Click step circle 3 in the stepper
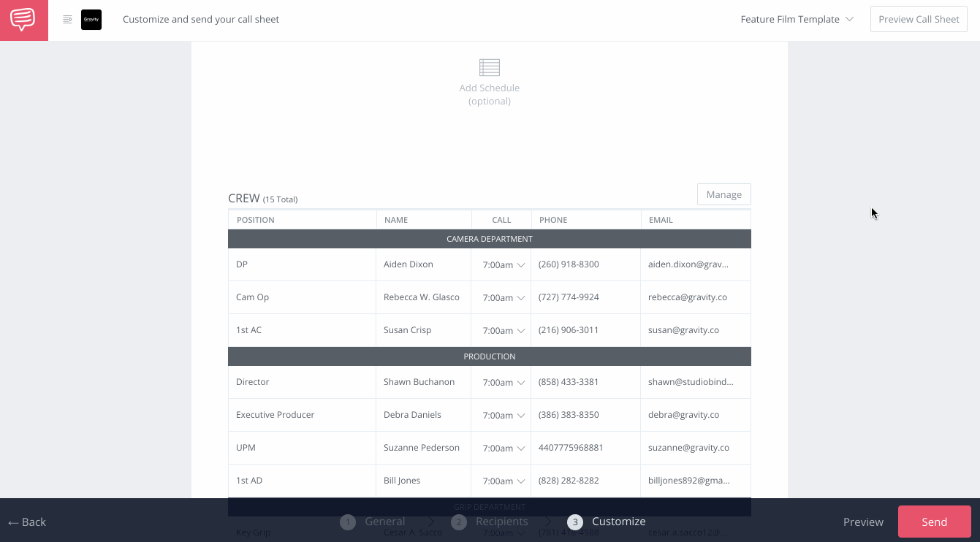This screenshot has width=980, height=542. (x=575, y=522)
